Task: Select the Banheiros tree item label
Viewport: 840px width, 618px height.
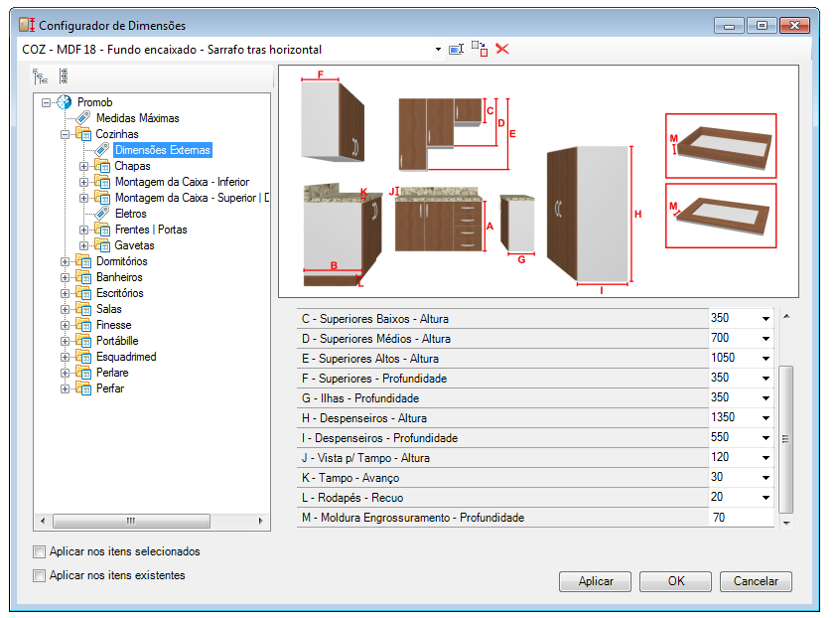Action: 119,277
